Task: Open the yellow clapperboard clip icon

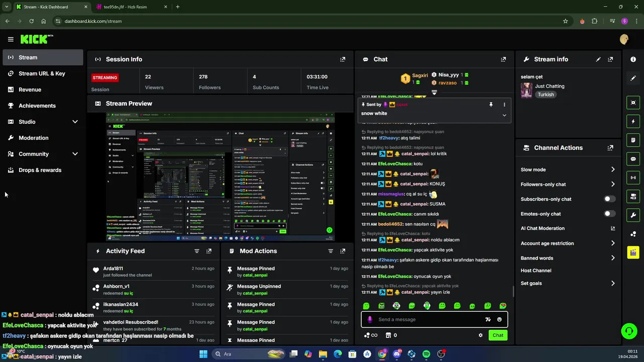Action: pyautogui.click(x=633, y=252)
